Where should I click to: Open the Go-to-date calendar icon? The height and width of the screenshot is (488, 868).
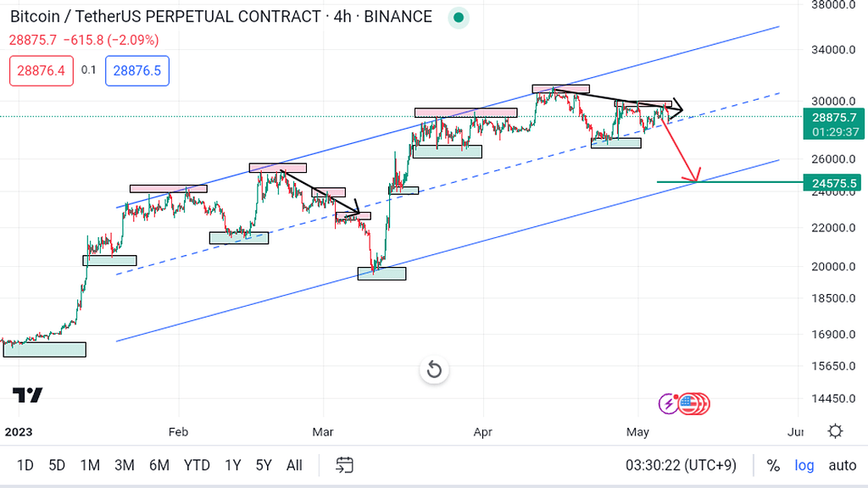click(x=344, y=465)
